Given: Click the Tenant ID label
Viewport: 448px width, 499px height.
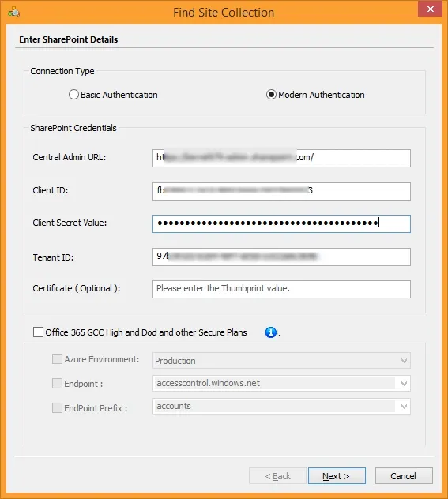Looking at the screenshot, I should [53, 257].
